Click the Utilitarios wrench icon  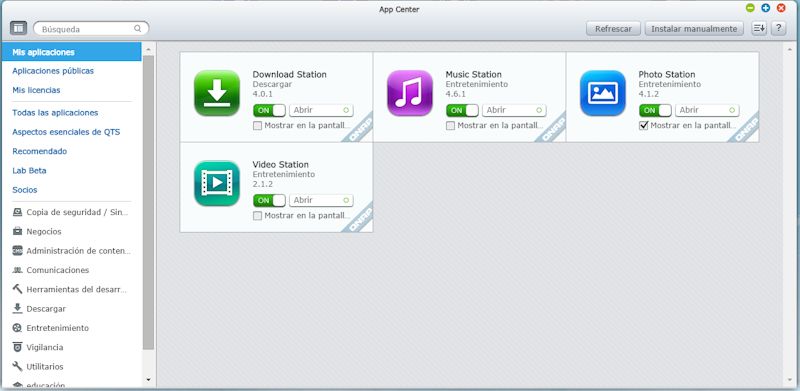pos(17,366)
